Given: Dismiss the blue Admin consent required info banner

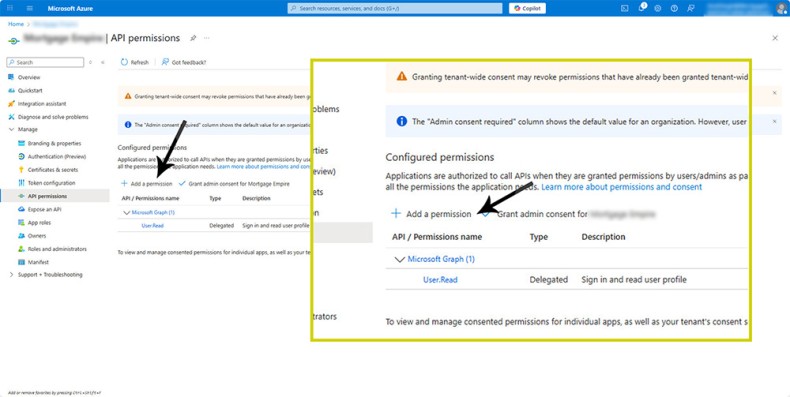Looking at the screenshot, I should pyautogui.click(x=775, y=121).
